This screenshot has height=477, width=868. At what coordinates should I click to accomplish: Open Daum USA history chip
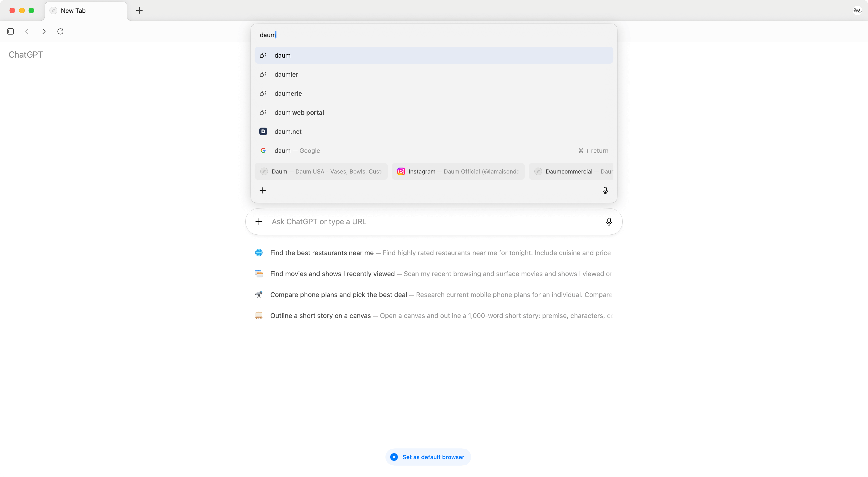[x=321, y=172]
